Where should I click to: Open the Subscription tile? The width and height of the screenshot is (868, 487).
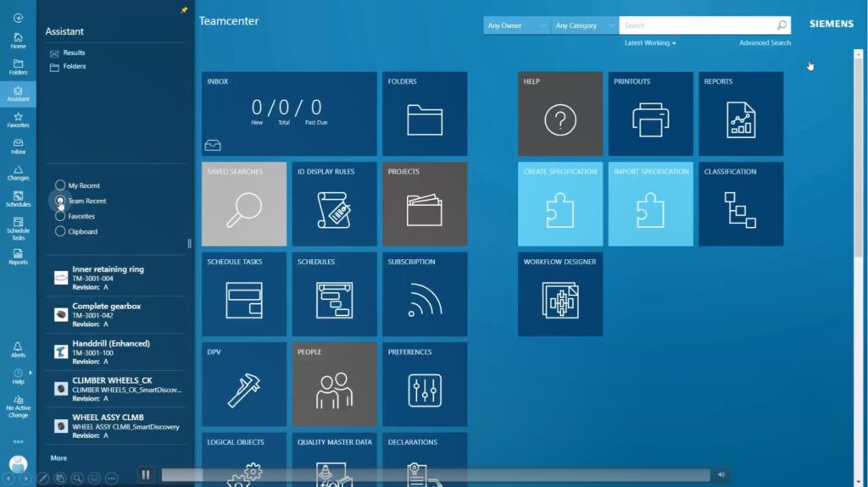425,294
